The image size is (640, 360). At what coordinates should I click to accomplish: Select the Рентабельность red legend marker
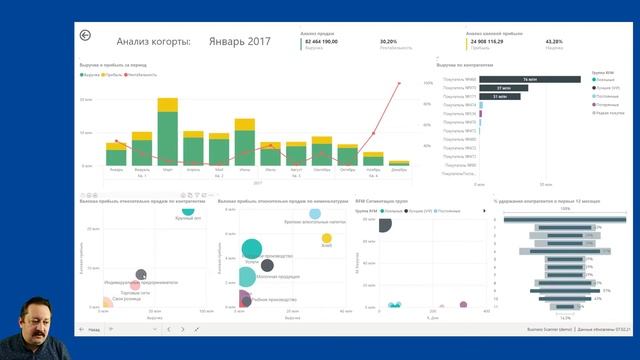pos(126,75)
